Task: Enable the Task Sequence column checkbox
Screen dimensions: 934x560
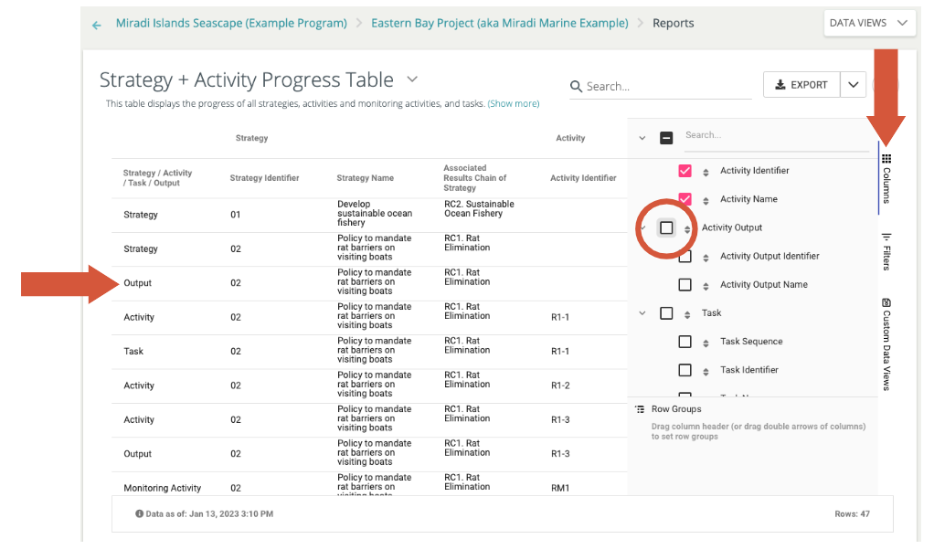Action: tap(685, 342)
